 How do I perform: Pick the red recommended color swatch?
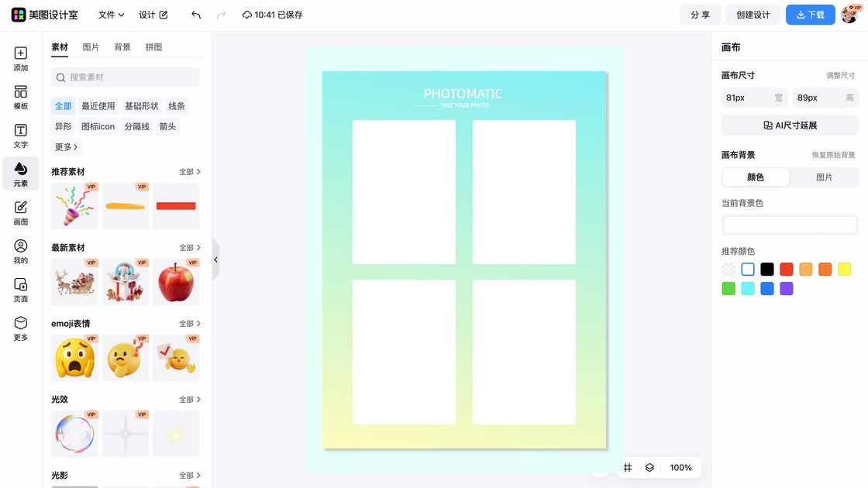pyautogui.click(x=787, y=270)
